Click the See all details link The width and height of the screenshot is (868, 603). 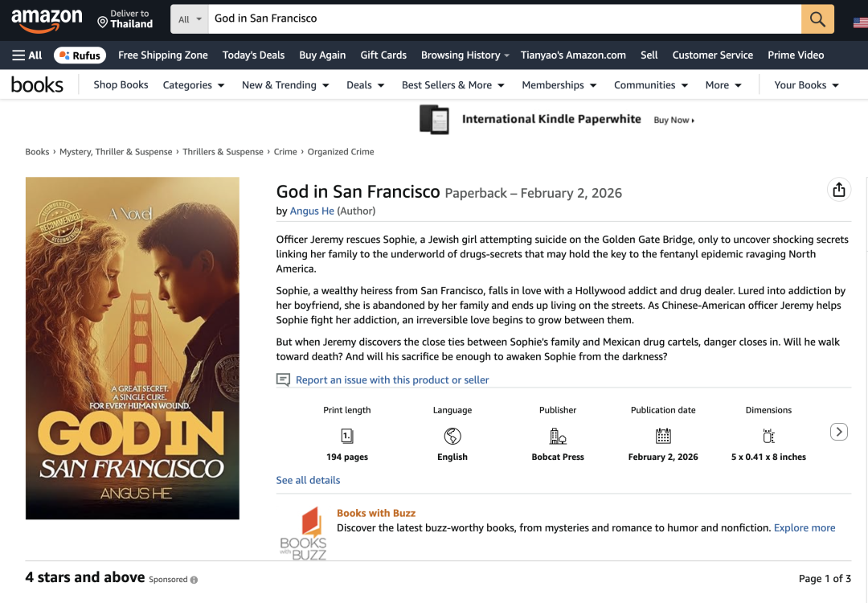308,480
